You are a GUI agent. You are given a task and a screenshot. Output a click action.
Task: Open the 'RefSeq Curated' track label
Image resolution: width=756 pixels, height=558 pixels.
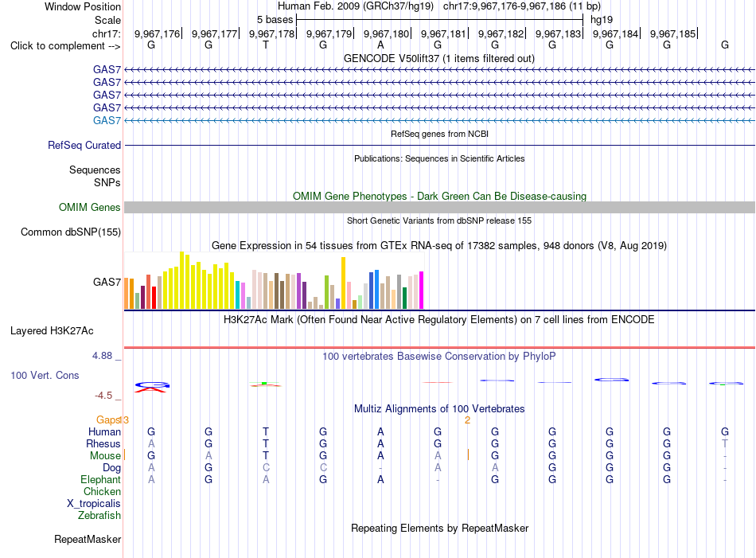click(x=84, y=145)
